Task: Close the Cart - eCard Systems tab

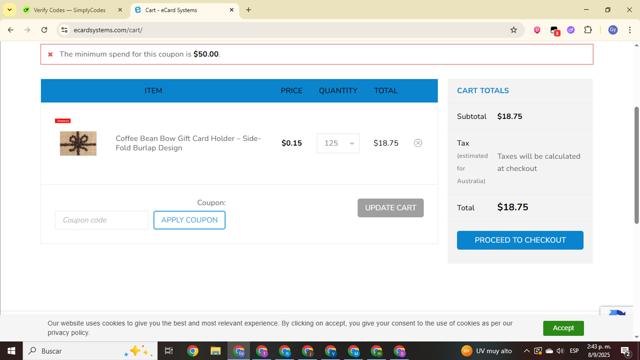Action: click(x=231, y=10)
